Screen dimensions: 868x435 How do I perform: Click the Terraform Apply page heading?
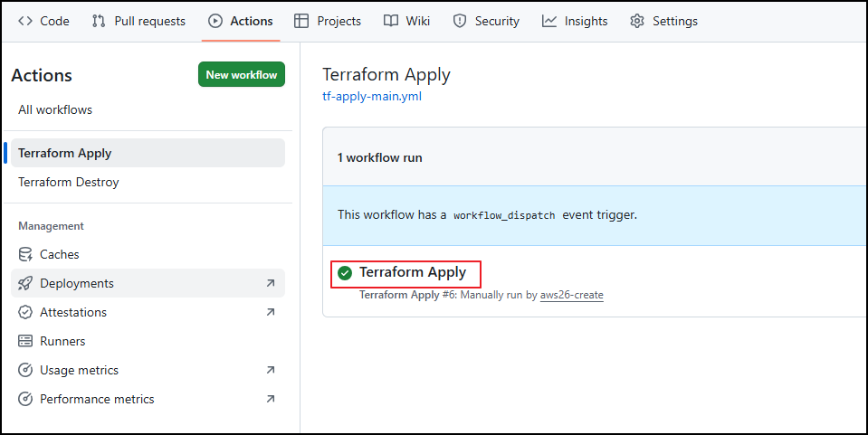click(386, 74)
